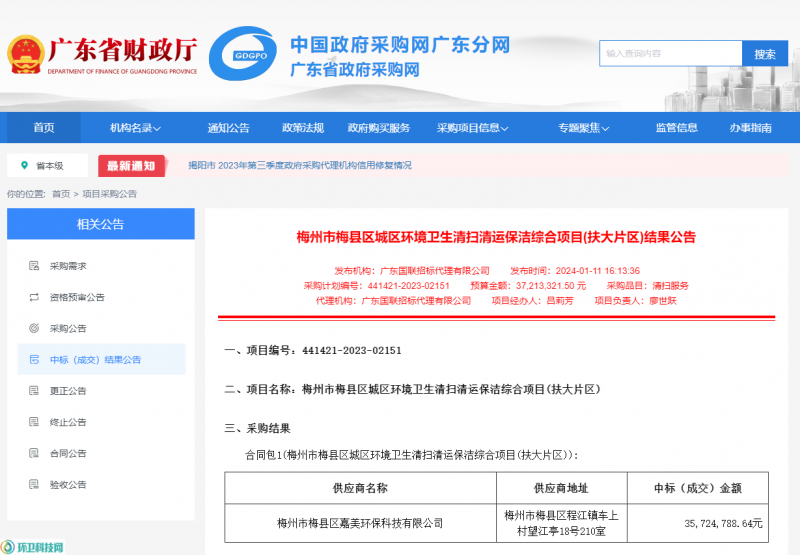The width and height of the screenshot is (800, 555).
Task: Click the 资格预审公告 sidebar icon
Action: 34,298
